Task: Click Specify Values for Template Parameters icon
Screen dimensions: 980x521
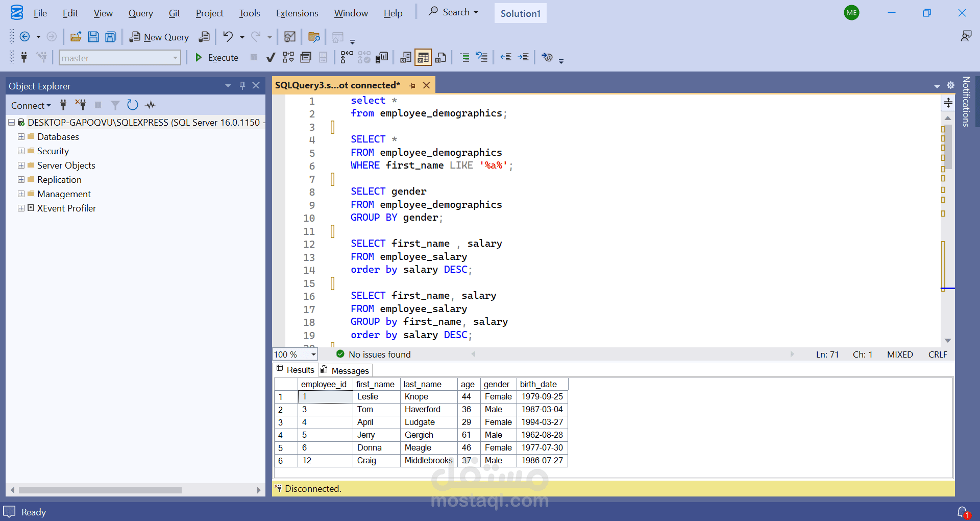Action: [x=547, y=57]
